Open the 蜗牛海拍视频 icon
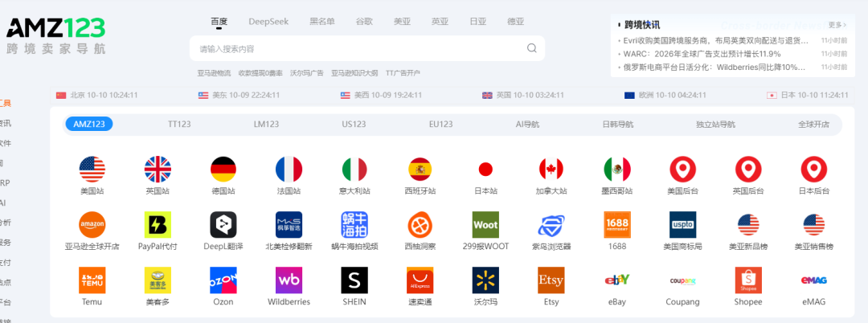The width and height of the screenshot is (868, 323). pos(354,224)
